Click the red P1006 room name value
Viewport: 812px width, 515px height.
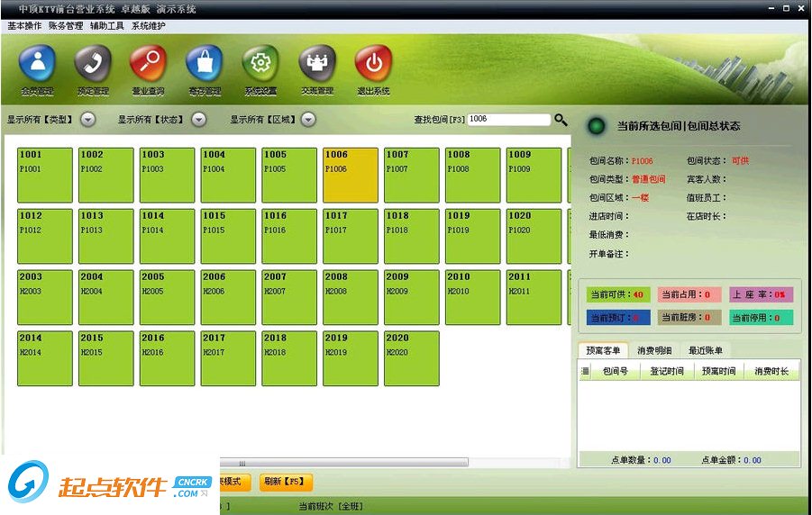pos(643,161)
